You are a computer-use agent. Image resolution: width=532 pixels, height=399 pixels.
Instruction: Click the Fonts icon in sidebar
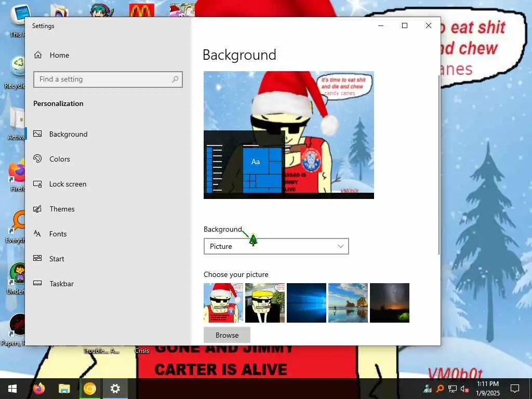pyautogui.click(x=37, y=233)
